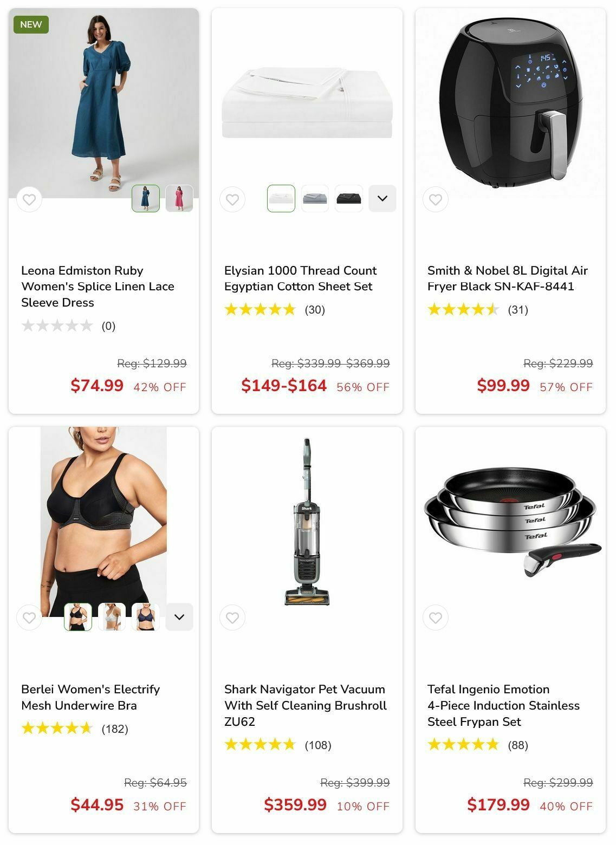
Task: Show more Berlei bra colour options
Action: coord(179,617)
